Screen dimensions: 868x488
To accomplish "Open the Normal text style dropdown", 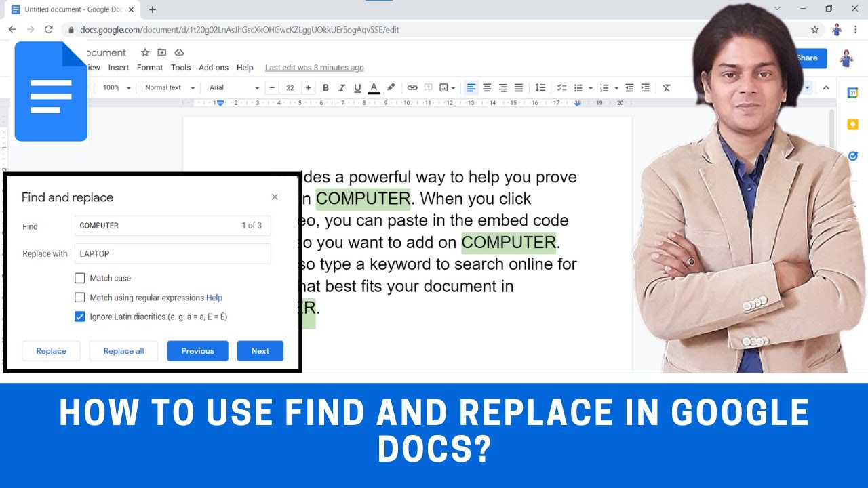I will tap(170, 87).
